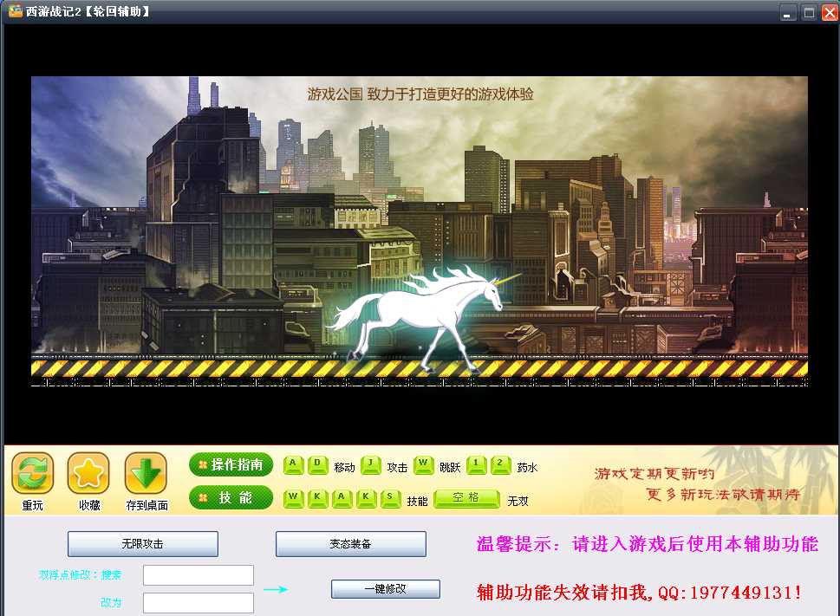
Task: Click the 西游战记2【轮回辅助】 window title
Action: pos(89,11)
